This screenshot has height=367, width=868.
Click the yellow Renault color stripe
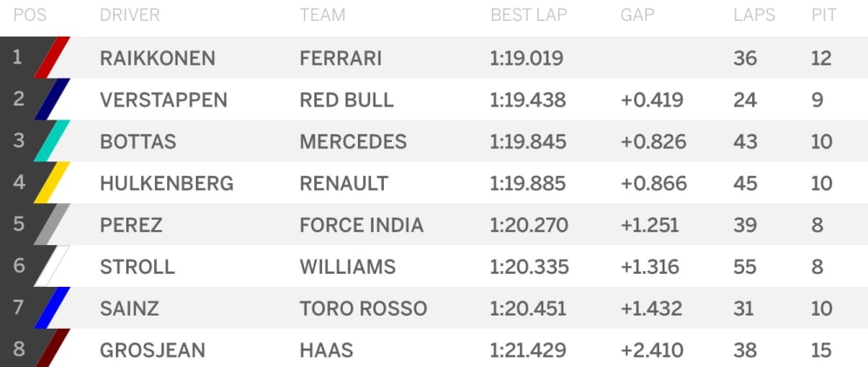(x=53, y=183)
